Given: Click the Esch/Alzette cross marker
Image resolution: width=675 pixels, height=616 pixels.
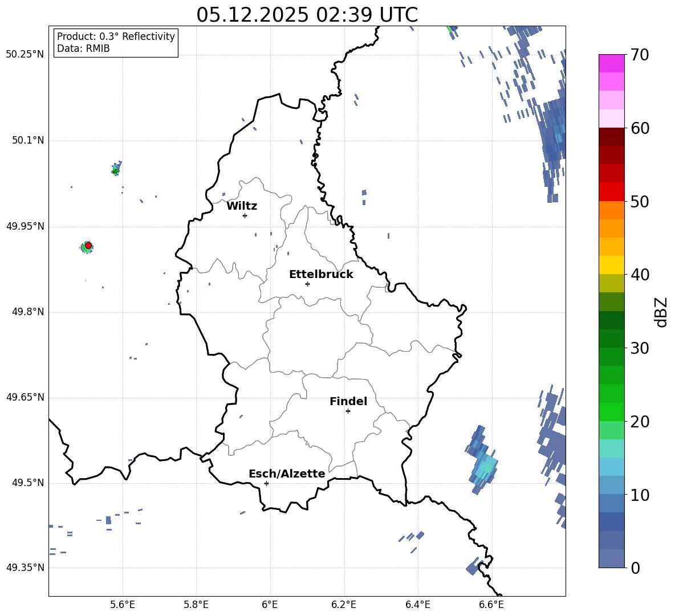Looking at the screenshot, I should tap(266, 483).
